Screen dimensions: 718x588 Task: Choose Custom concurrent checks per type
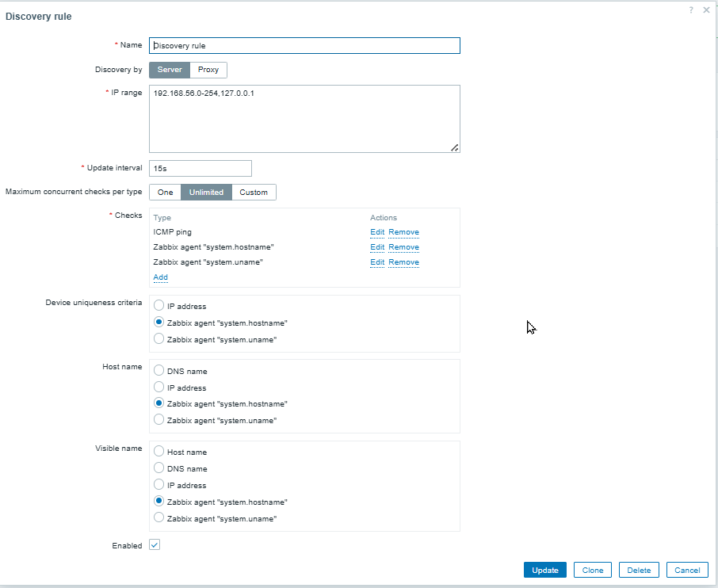click(254, 192)
